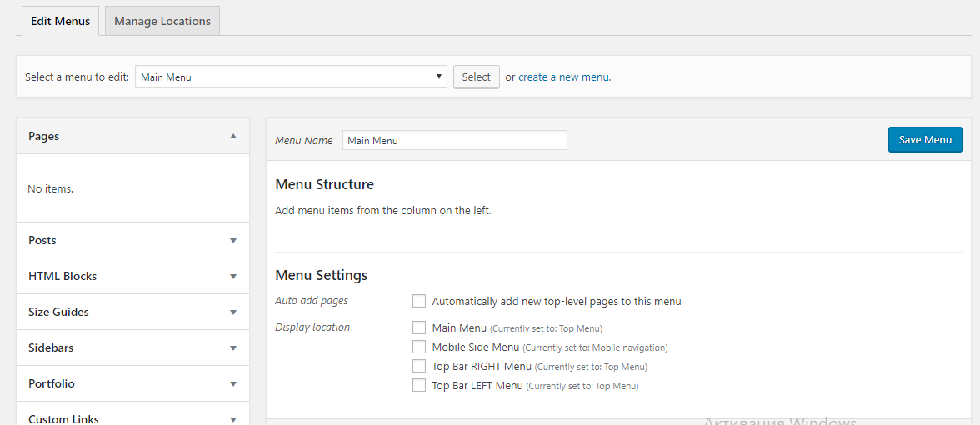Open the Size Guides accordion section
The image size is (980, 425).
point(58,312)
